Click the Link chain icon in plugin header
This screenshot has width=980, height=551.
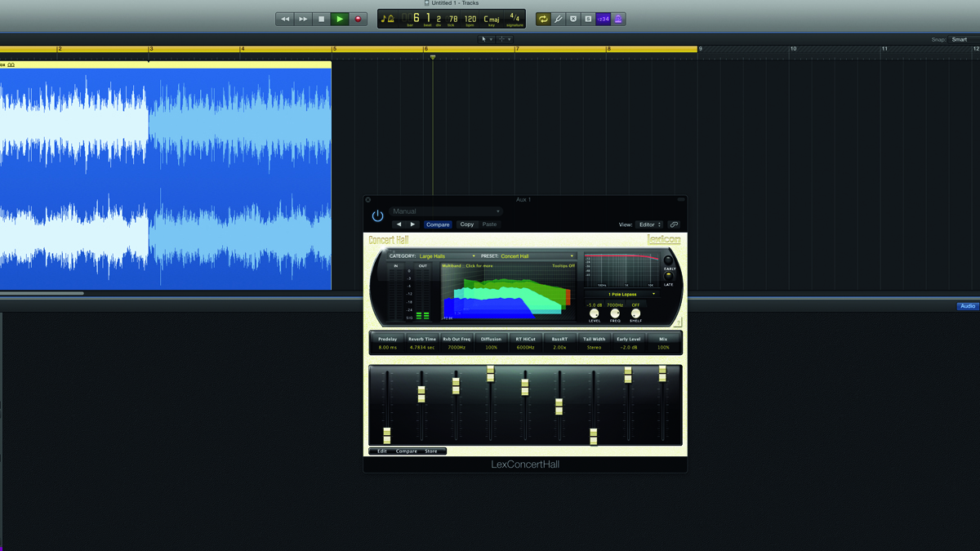point(674,224)
